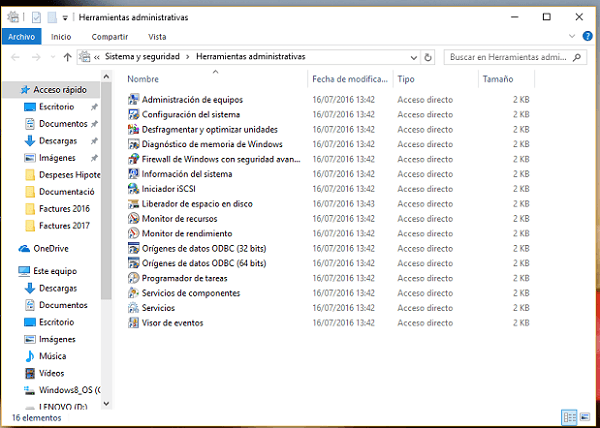Navigate to Sistema y seguridad breadcrumb
The width and height of the screenshot is (600, 428).
(x=142, y=57)
